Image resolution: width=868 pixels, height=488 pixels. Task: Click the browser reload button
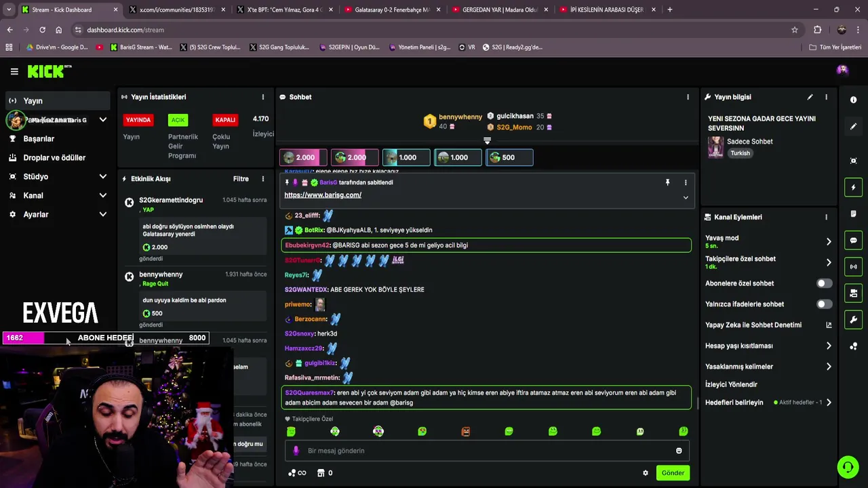42,30
